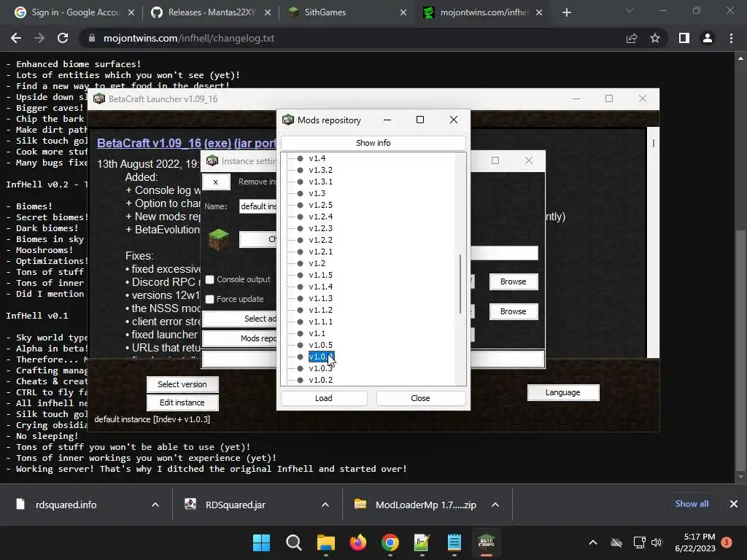Click Edit instance button

click(x=182, y=402)
